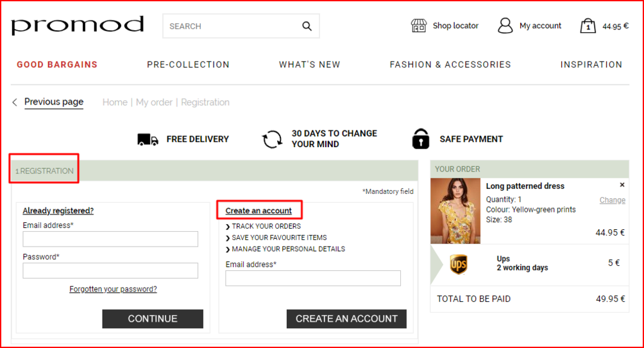Screen dimensions: 644x348
Task: Click TOTAL TO BE PAID label
Action: (473, 299)
